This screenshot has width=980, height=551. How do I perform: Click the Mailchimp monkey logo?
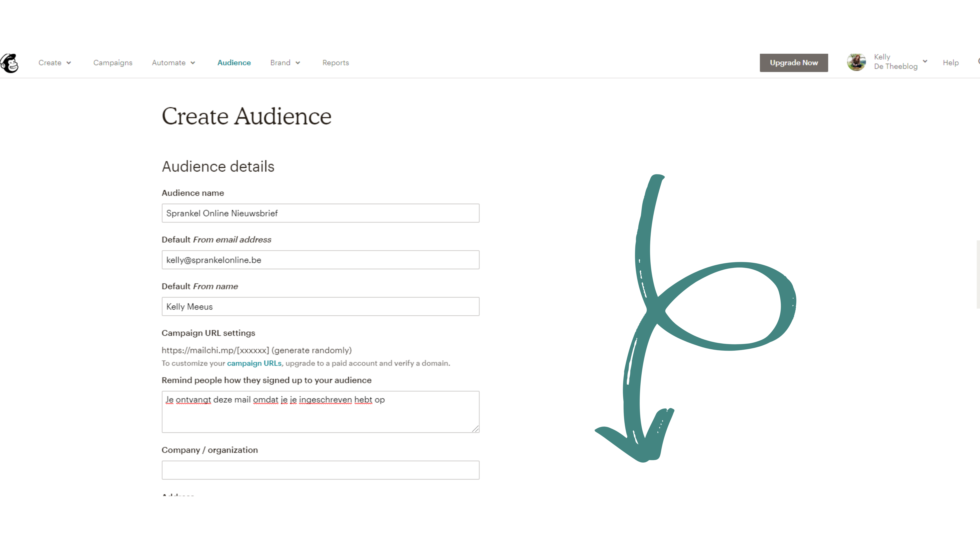pos(10,63)
